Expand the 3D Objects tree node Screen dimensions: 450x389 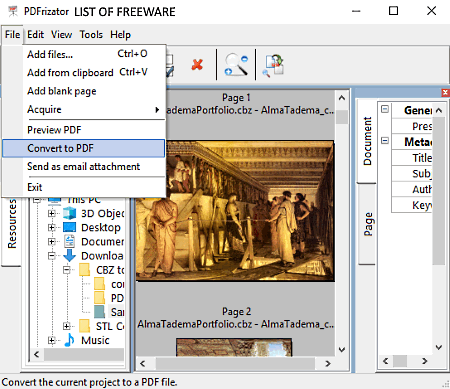point(52,213)
